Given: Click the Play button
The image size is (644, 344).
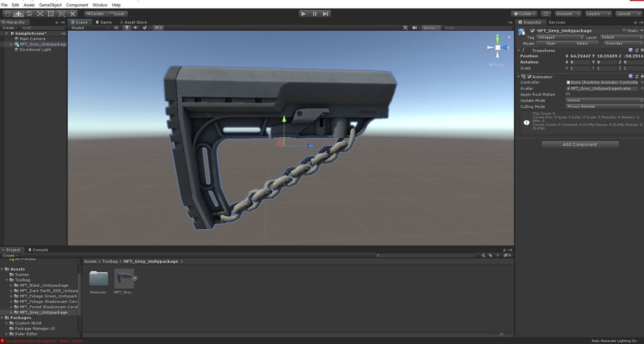Looking at the screenshot, I should click(303, 14).
